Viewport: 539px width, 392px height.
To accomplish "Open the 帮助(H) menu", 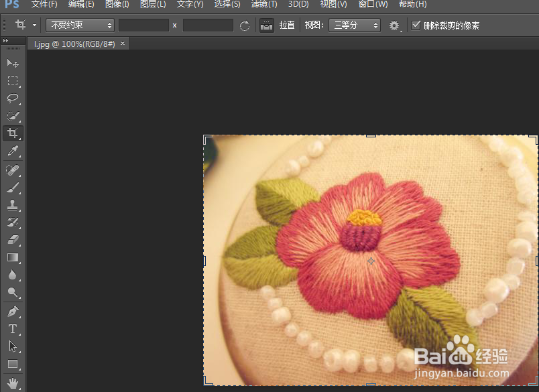I will pyautogui.click(x=413, y=4).
